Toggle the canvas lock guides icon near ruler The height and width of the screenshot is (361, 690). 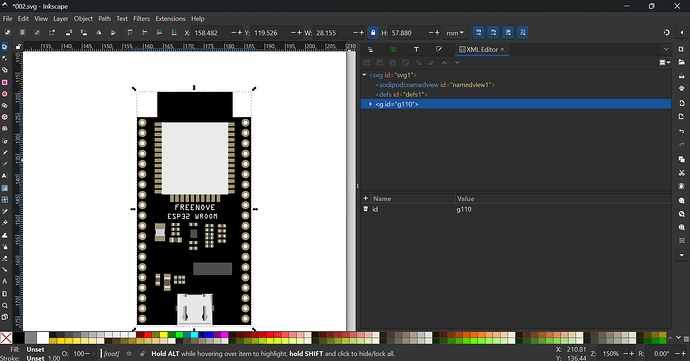pyautogui.click(x=18, y=47)
